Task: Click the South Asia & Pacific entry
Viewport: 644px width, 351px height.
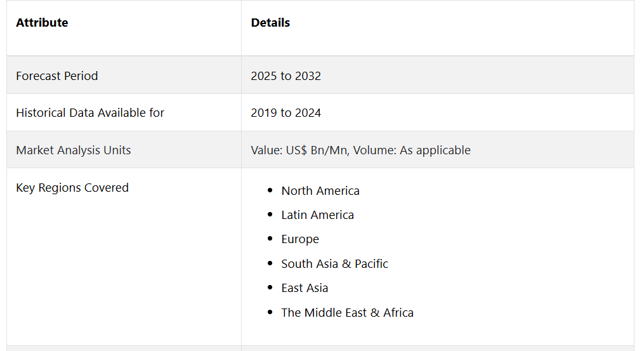Action: [335, 264]
